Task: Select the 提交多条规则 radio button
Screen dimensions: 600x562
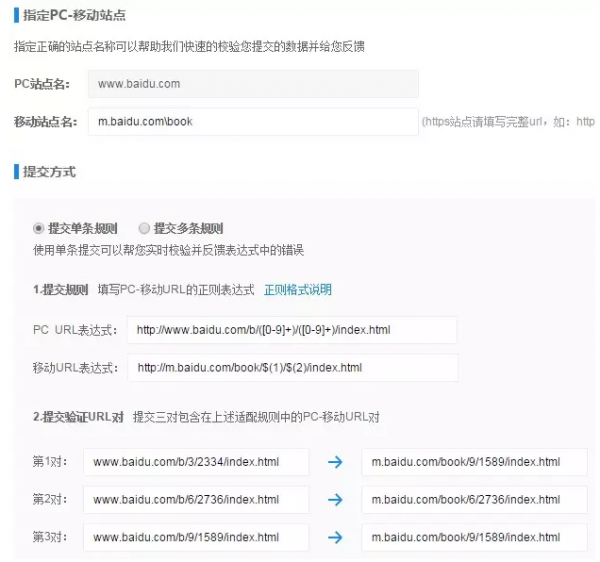Action: coord(144,228)
